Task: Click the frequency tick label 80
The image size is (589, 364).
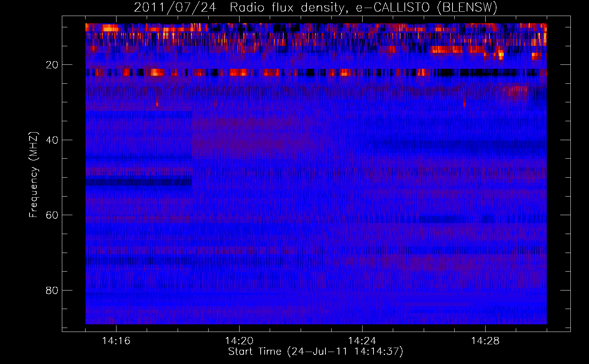Action: pos(52,290)
